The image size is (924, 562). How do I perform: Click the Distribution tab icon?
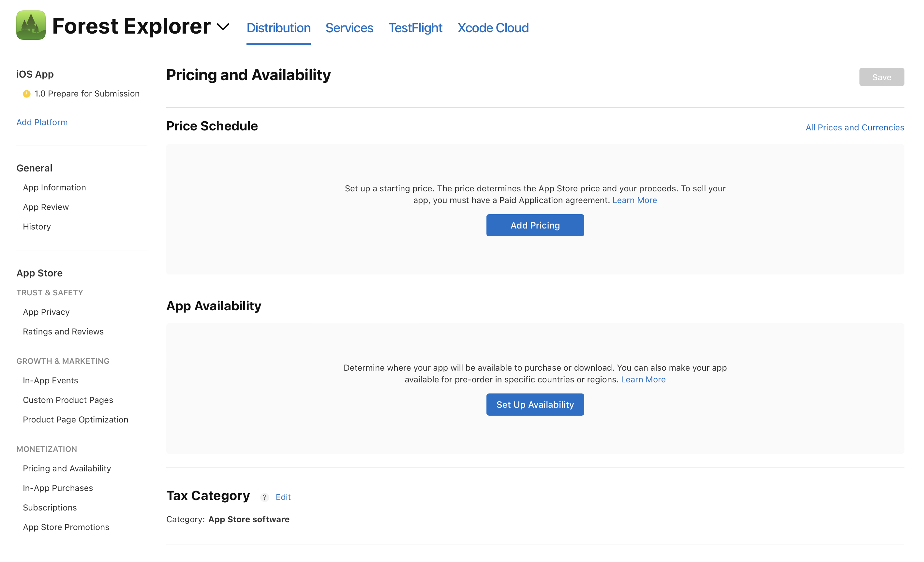pos(278,28)
